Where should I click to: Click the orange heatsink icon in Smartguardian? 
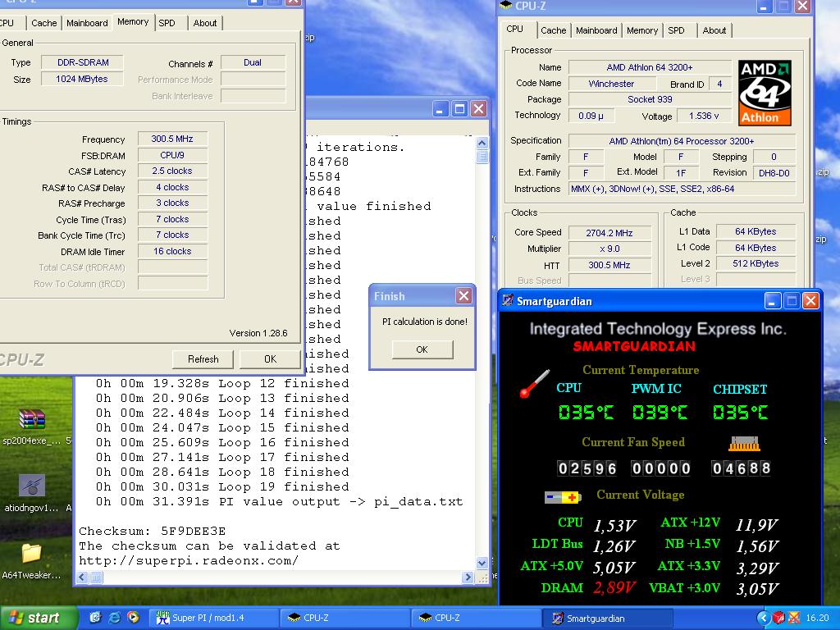tap(744, 443)
